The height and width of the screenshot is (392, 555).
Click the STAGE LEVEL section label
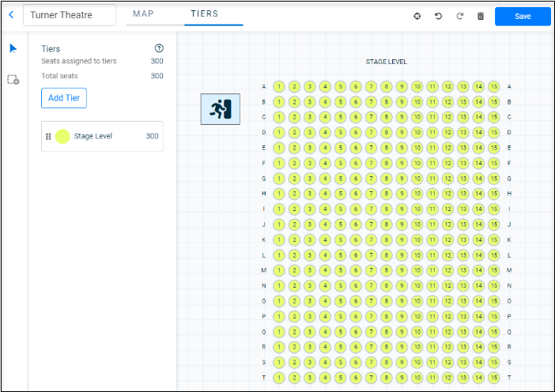pos(386,62)
